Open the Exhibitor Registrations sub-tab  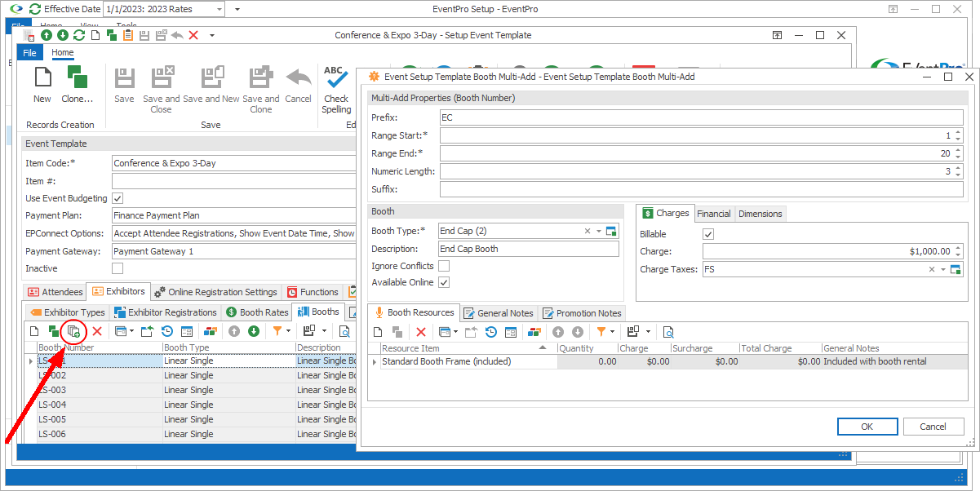pos(166,312)
